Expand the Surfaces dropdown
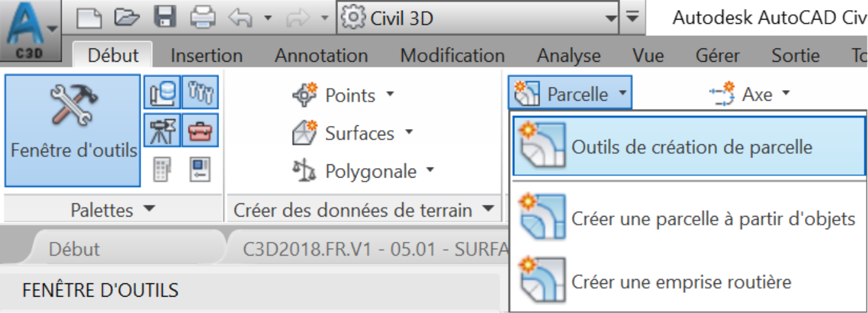The image size is (868, 313). click(x=352, y=133)
